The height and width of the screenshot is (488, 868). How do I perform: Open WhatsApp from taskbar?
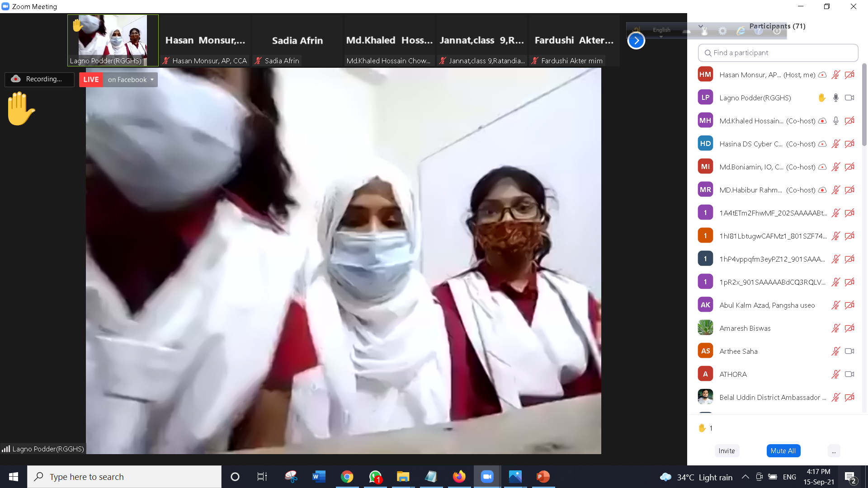coord(375,477)
